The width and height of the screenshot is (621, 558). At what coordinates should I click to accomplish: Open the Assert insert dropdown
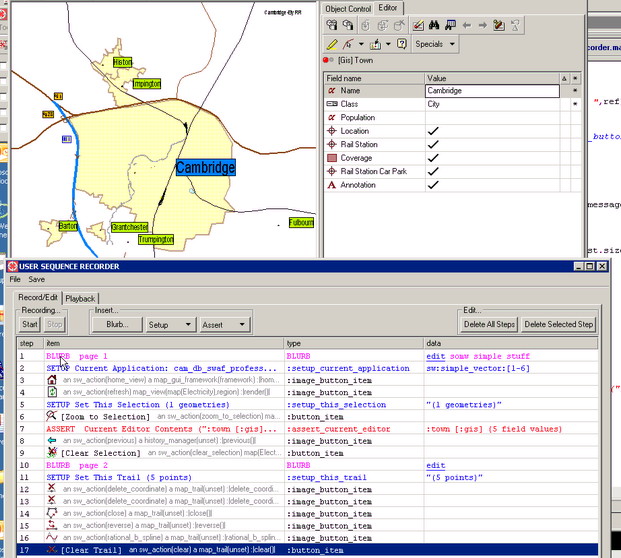[x=223, y=324]
